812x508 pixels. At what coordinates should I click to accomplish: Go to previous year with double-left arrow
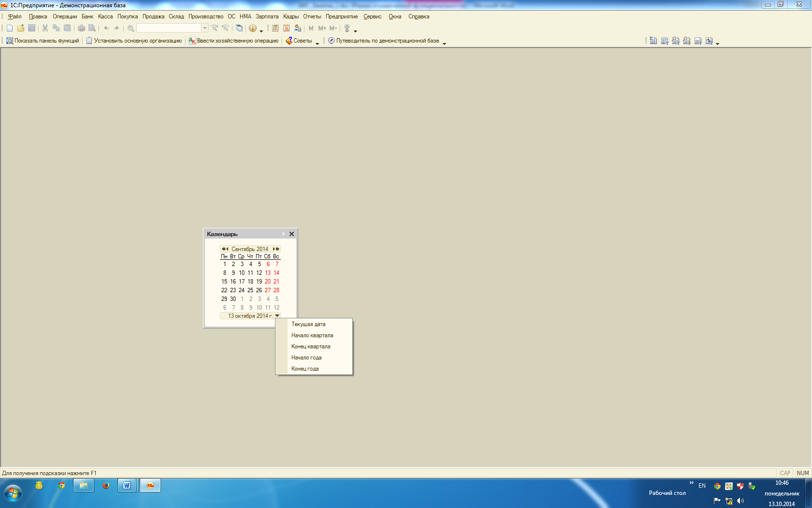pos(223,249)
